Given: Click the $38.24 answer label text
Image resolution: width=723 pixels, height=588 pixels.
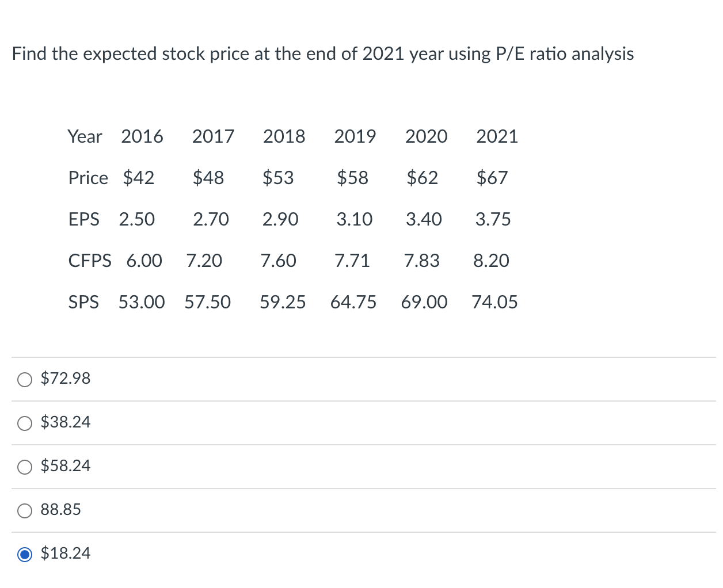Looking at the screenshot, I should tap(66, 422).
